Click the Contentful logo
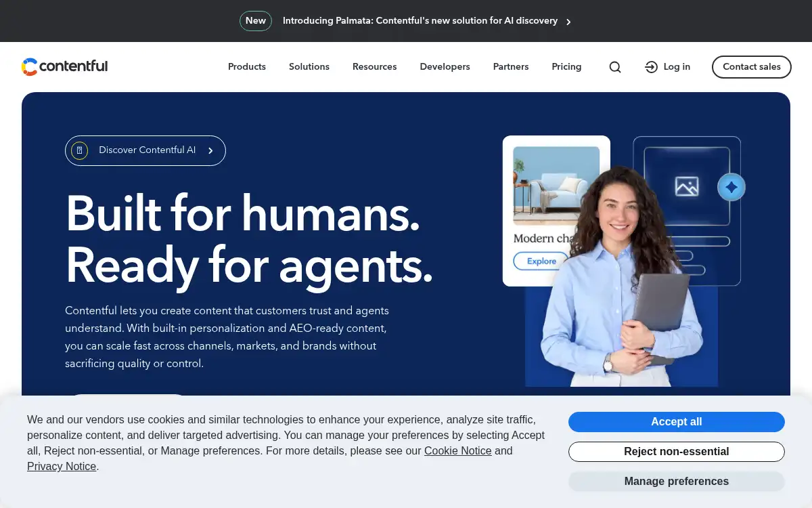Image resolution: width=812 pixels, height=508 pixels. click(64, 66)
